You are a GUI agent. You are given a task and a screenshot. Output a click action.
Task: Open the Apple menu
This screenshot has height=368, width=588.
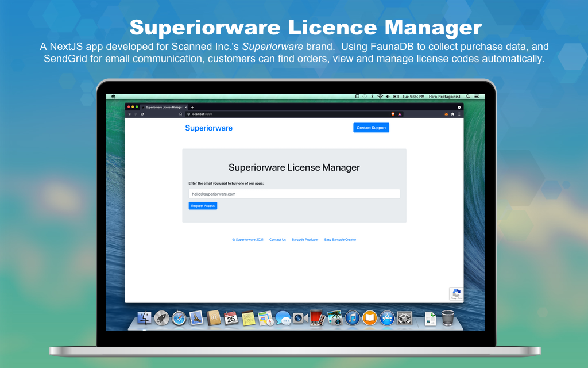(114, 97)
